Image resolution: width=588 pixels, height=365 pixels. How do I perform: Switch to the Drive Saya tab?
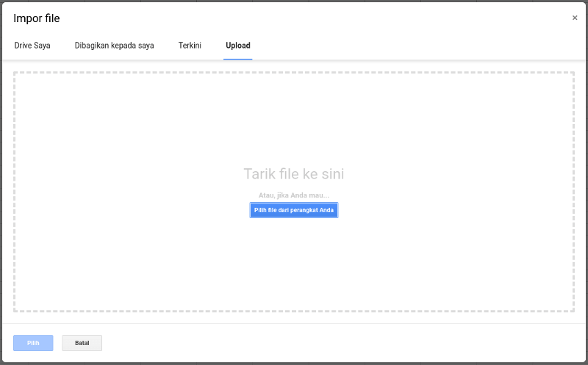point(32,46)
